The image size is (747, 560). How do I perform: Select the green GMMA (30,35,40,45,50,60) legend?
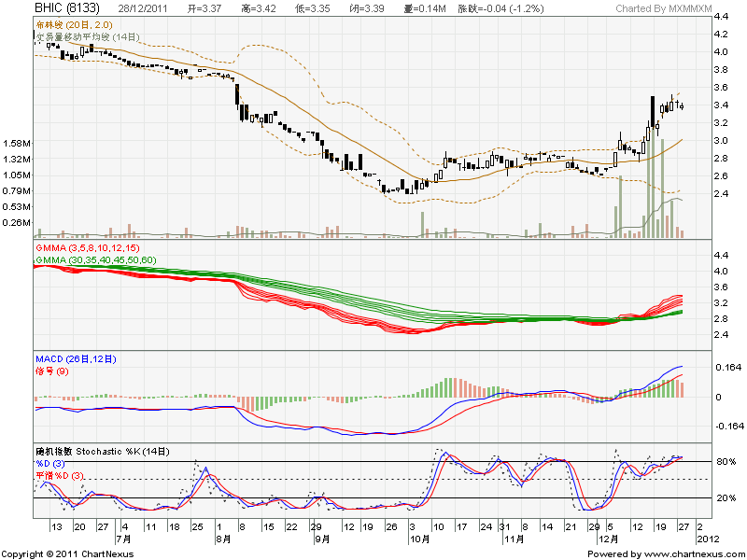click(x=96, y=259)
